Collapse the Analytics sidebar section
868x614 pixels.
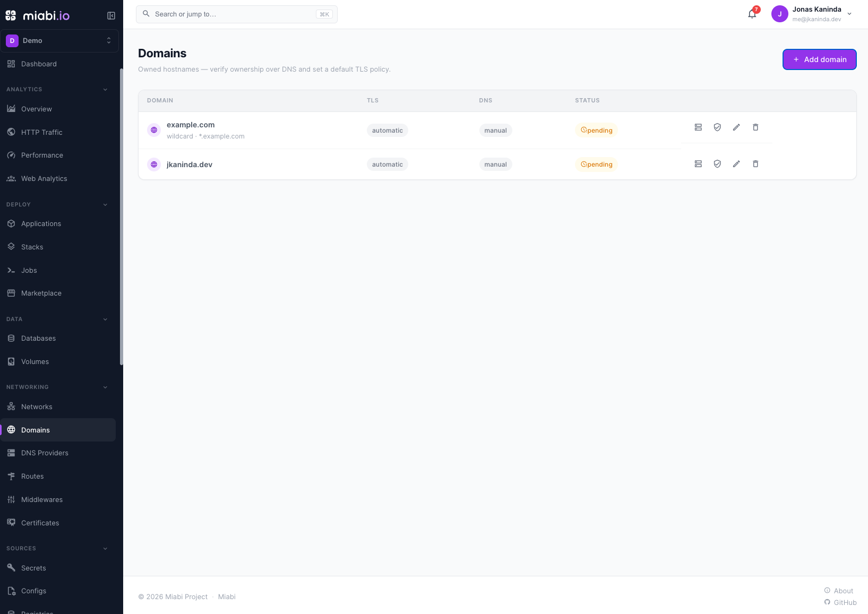[x=105, y=90]
